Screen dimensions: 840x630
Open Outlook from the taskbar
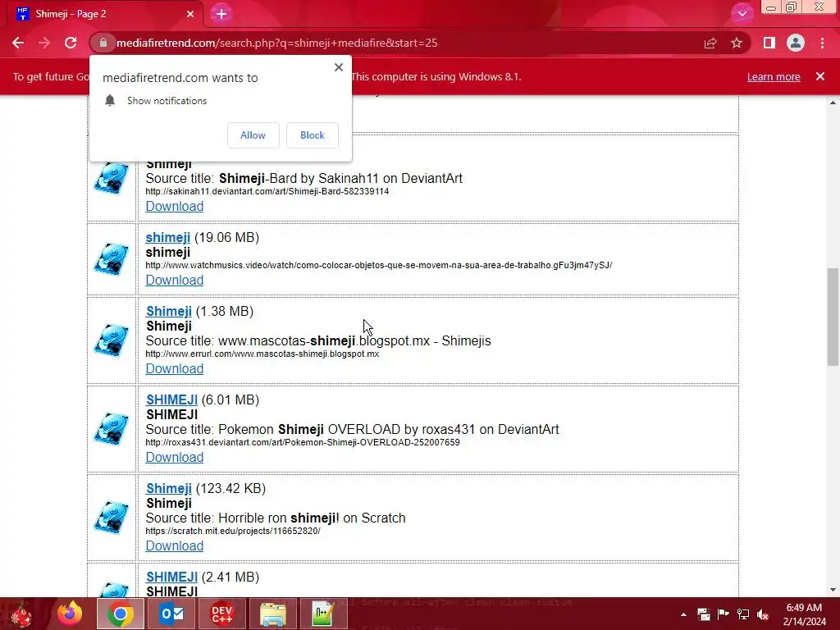[172, 614]
